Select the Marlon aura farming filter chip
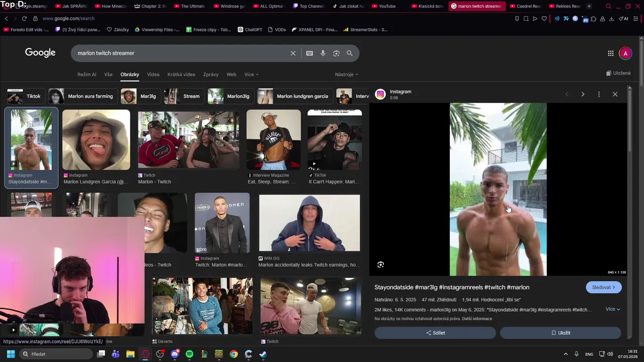The image size is (644, 362). click(x=83, y=96)
